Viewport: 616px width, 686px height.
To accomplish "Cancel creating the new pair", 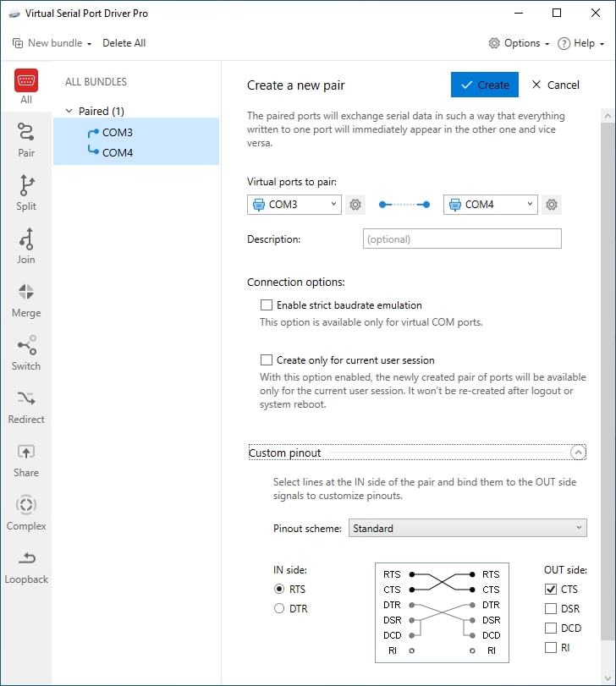I will pyautogui.click(x=555, y=85).
